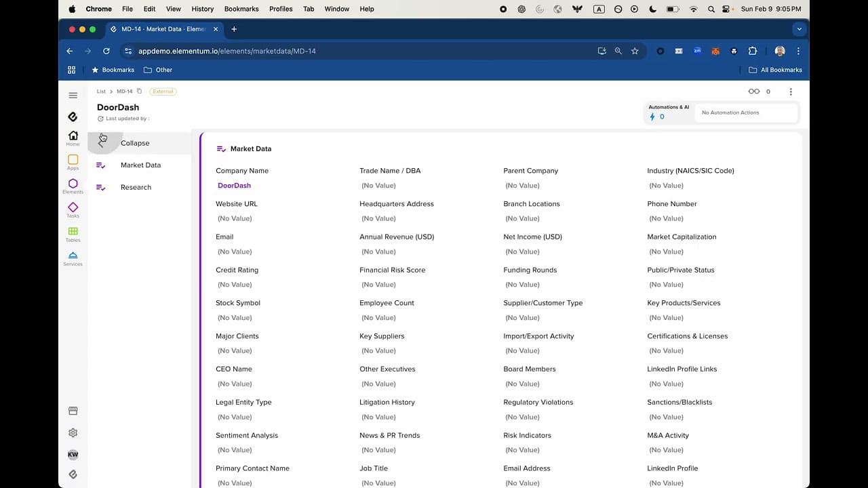The height and width of the screenshot is (488, 868).
Task: Open Tasks from the left sidebar
Action: [73, 209]
